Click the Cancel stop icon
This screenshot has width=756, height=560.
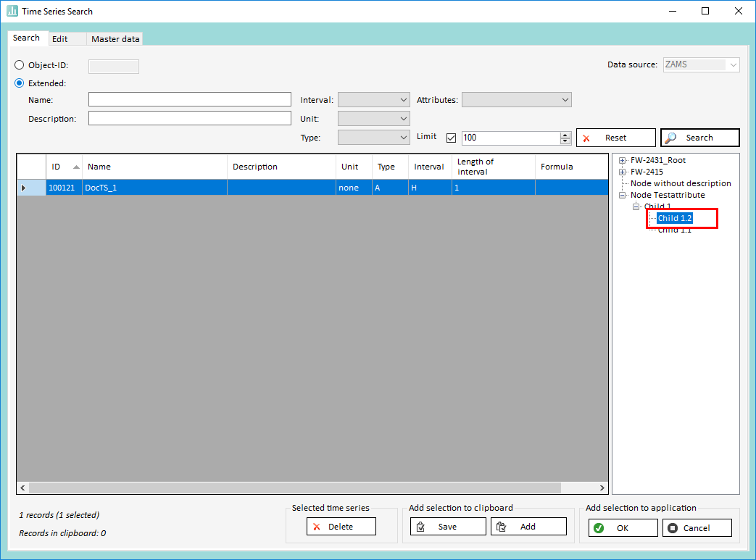click(673, 528)
